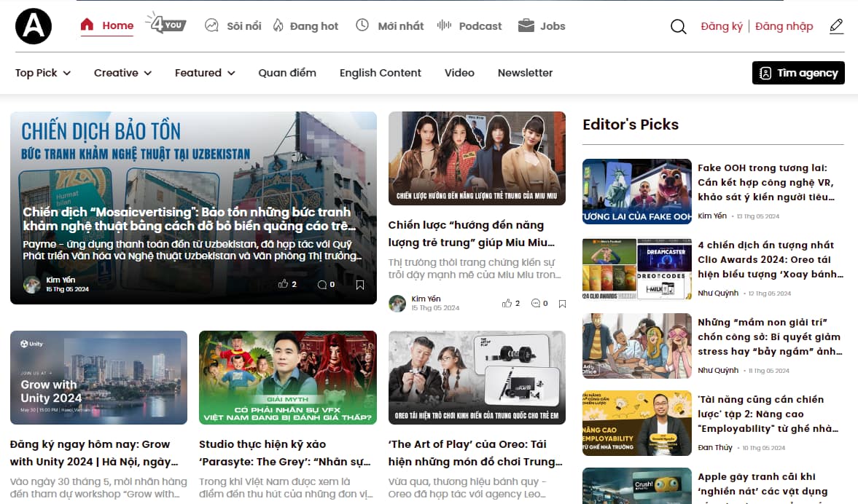Open the Clio Awards 2024 Editor's Pick thumbnail
The image size is (858, 504).
[x=637, y=269]
